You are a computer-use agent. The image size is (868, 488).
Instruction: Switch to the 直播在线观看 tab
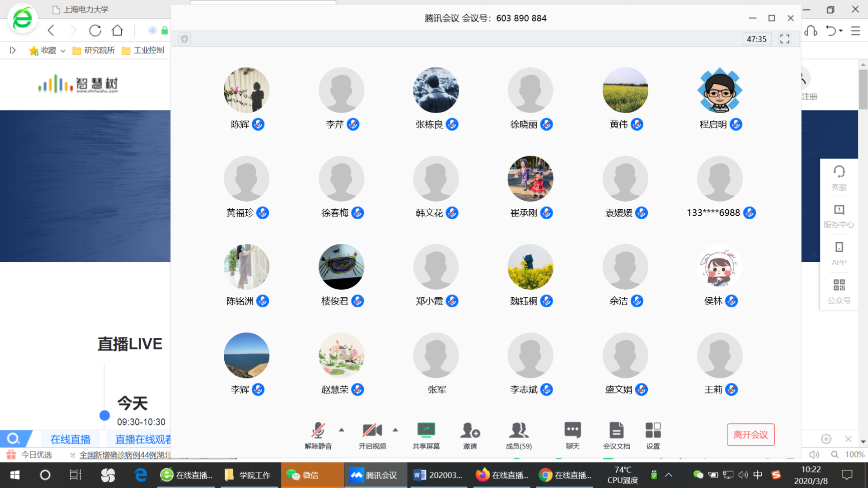(143, 439)
